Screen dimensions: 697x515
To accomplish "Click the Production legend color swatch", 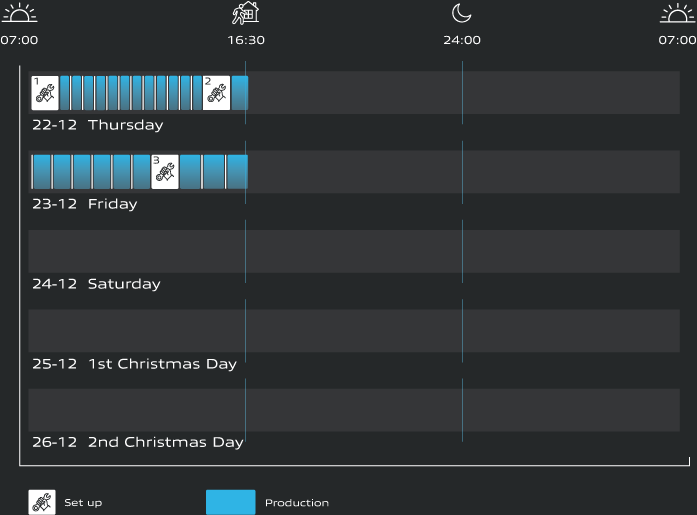I will [x=231, y=502].
